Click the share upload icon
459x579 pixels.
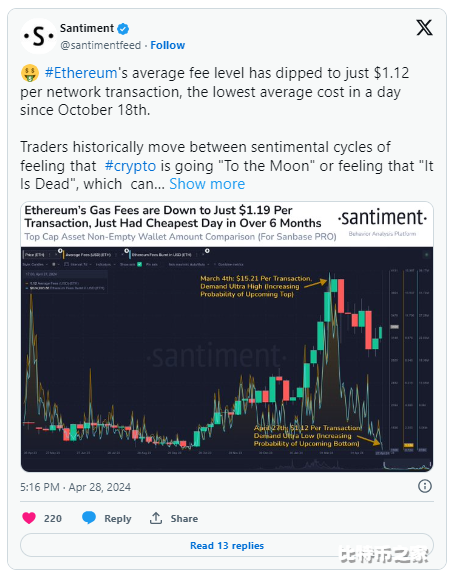(156, 518)
